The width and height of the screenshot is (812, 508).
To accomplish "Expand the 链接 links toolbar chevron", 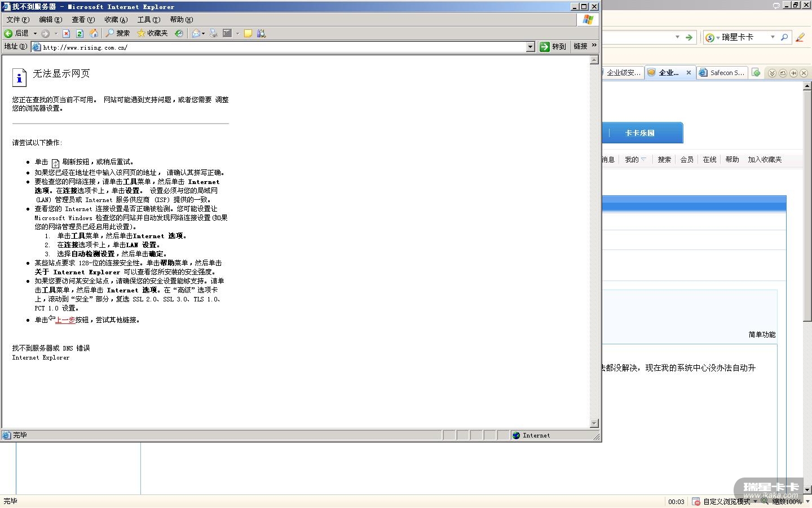I will point(594,46).
